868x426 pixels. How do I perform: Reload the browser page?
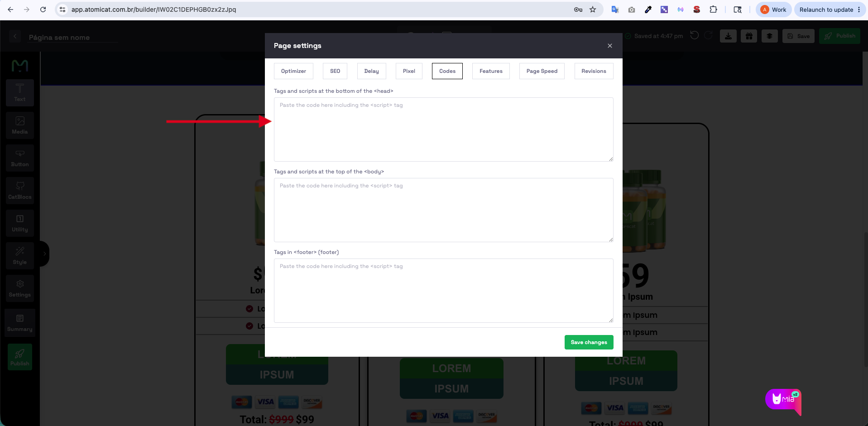[x=43, y=10]
